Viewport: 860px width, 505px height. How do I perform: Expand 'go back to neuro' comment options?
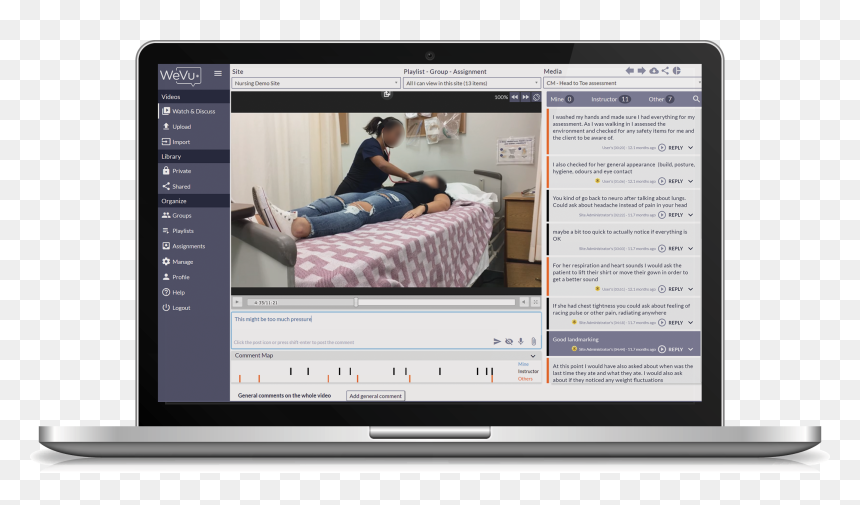[x=691, y=215]
